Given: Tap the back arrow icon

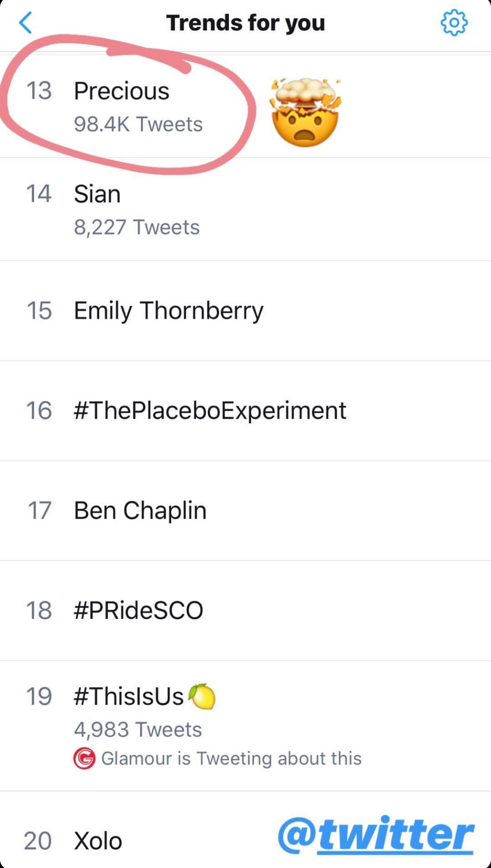Looking at the screenshot, I should [x=25, y=23].
